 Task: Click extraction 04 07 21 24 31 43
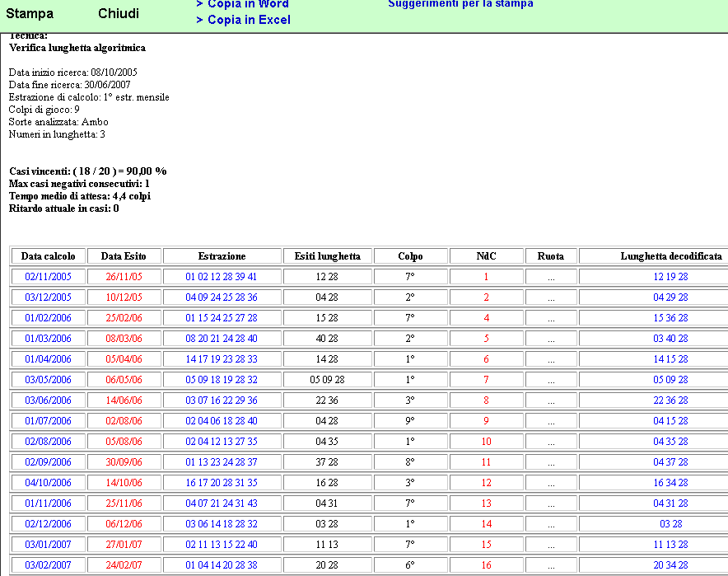click(x=222, y=503)
